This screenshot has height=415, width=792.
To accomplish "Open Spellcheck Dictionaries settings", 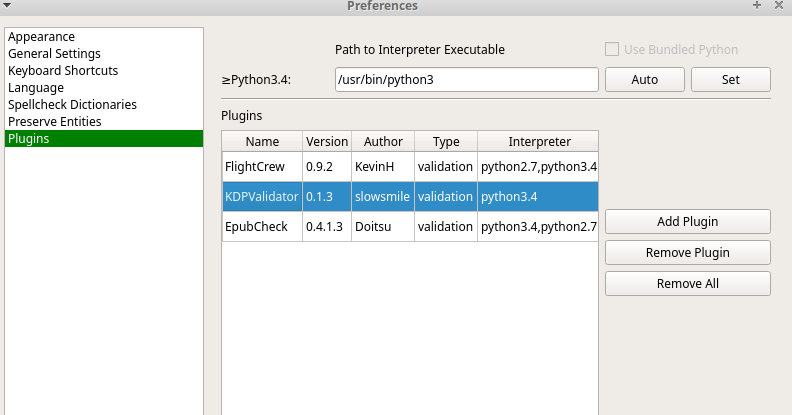I will point(72,105).
